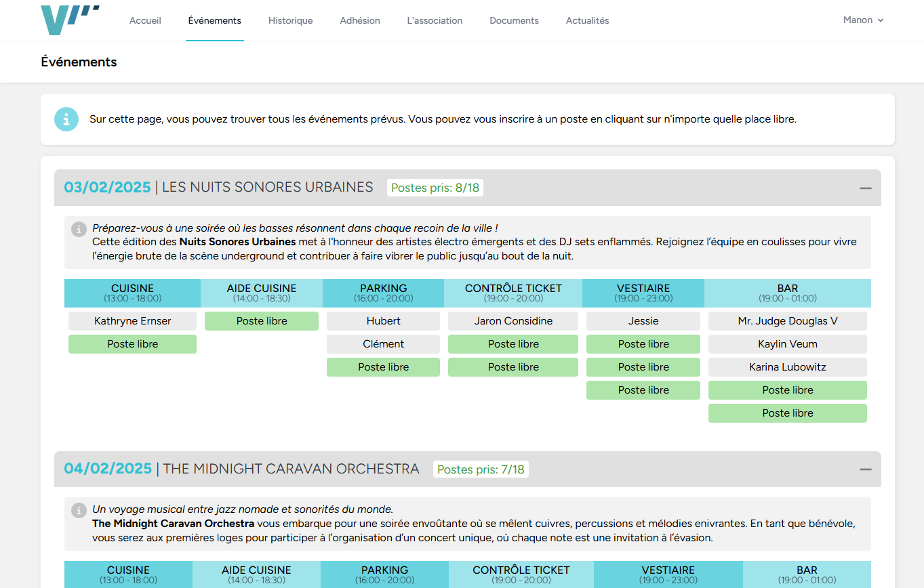The height and width of the screenshot is (588, 924).
Task: Open the Manon account dropdown
Action: pyautogui.click(x=862, y=20)
